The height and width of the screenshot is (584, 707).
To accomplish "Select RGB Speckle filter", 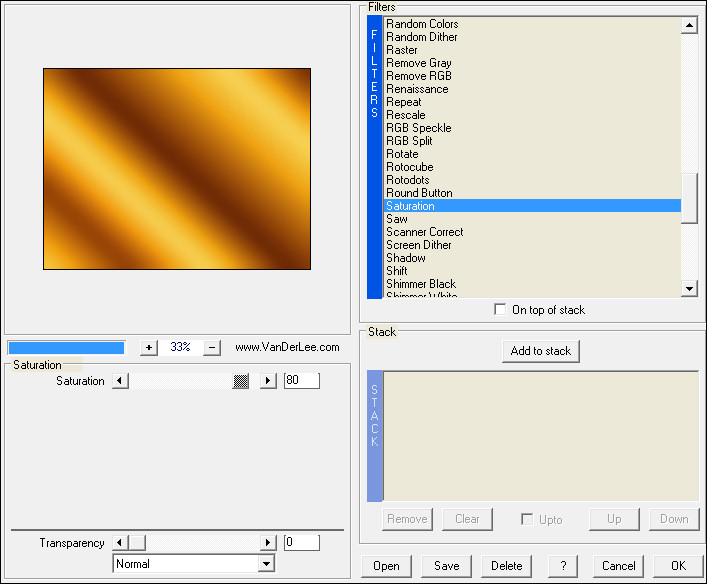I will [x=533, y=128].
